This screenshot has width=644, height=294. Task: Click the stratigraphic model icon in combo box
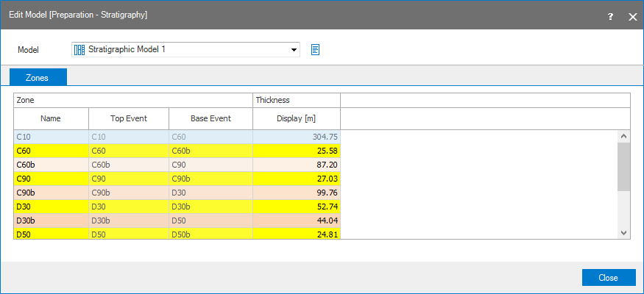tap(79, 50)
